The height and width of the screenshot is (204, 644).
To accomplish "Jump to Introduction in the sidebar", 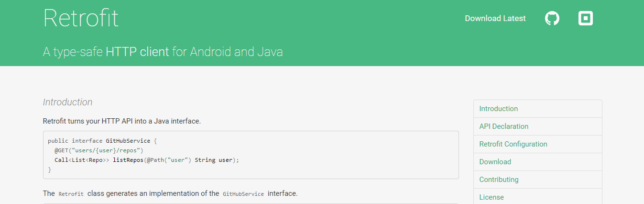I will point(537,109).
